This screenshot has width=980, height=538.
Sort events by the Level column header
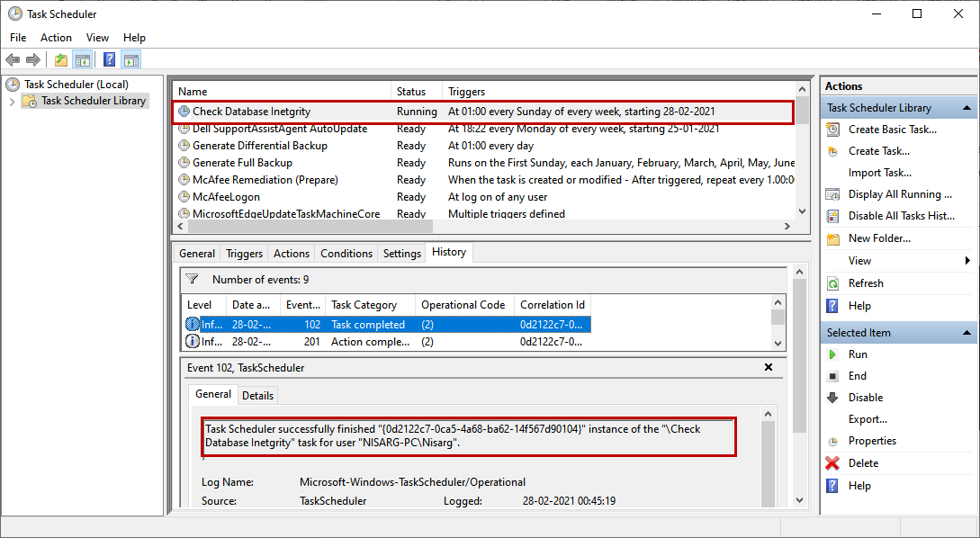[x=203, y=305]
